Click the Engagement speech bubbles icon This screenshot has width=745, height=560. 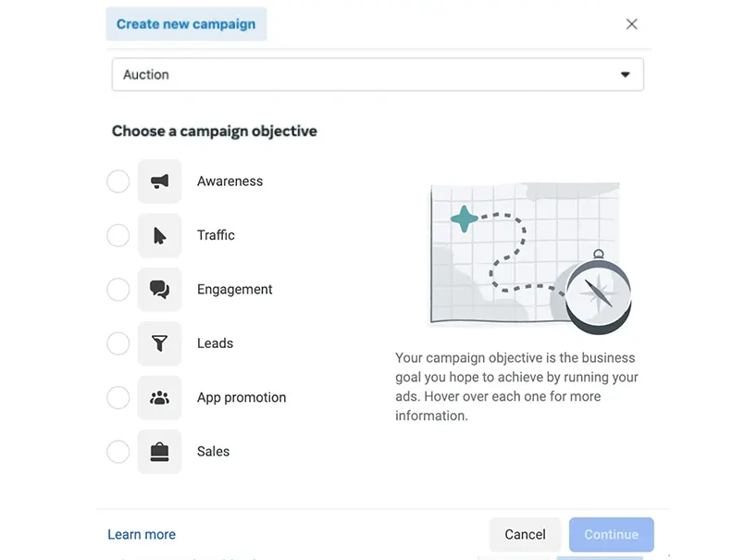[x=159, y=289]
